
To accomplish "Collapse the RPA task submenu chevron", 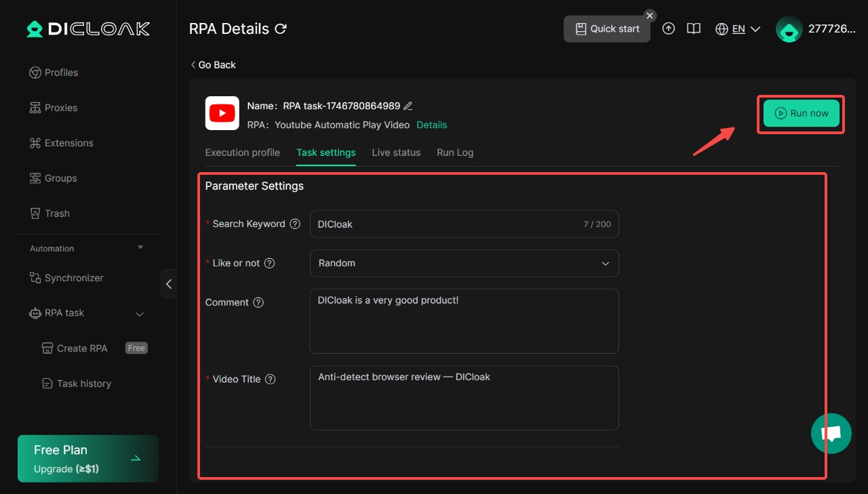I will (140, 314).
